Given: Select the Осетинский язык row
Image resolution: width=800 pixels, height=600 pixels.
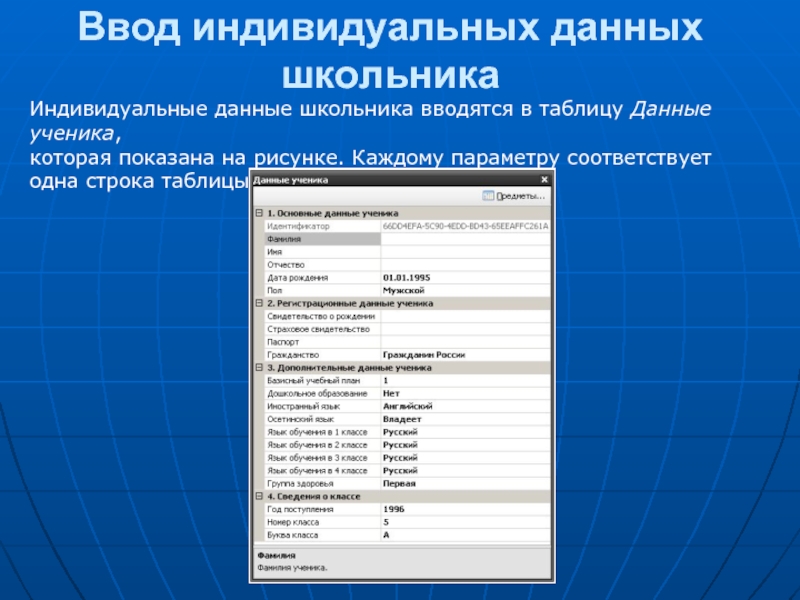Looking at the screenshot, I should coord(301,419).
